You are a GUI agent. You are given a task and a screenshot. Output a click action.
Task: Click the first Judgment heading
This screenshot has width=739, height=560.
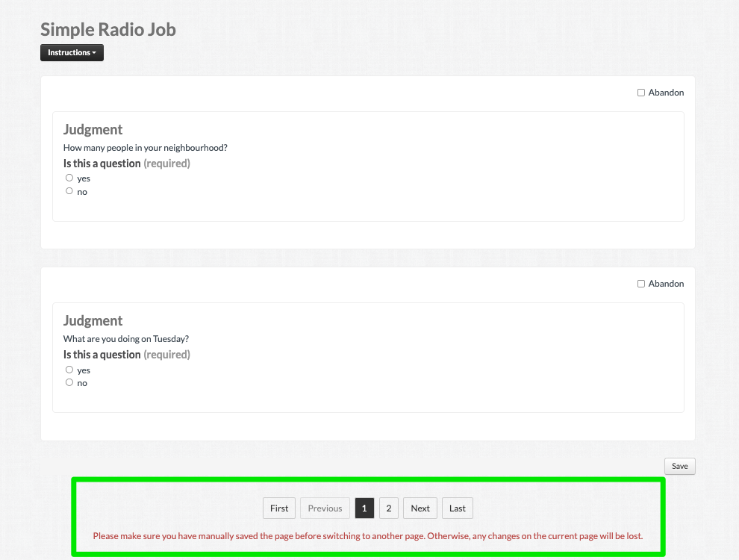click(93, 129)
